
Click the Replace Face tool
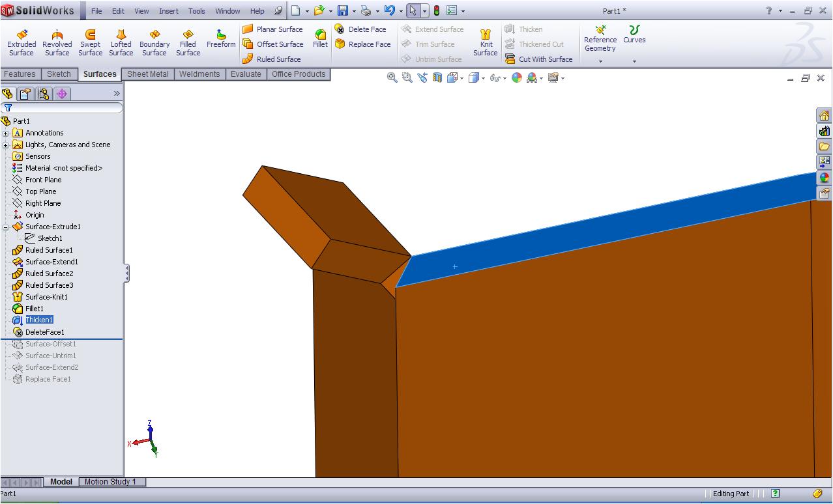(x=362, y=44)
